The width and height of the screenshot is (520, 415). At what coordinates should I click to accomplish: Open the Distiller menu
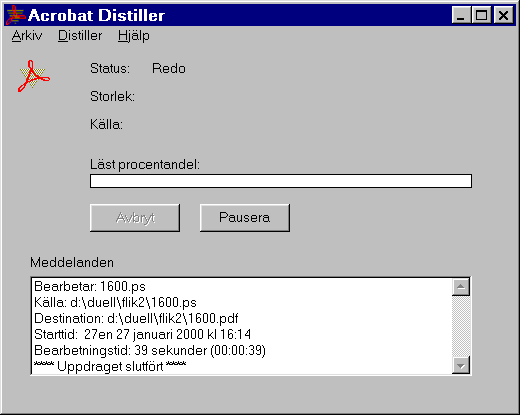point(80,35)
